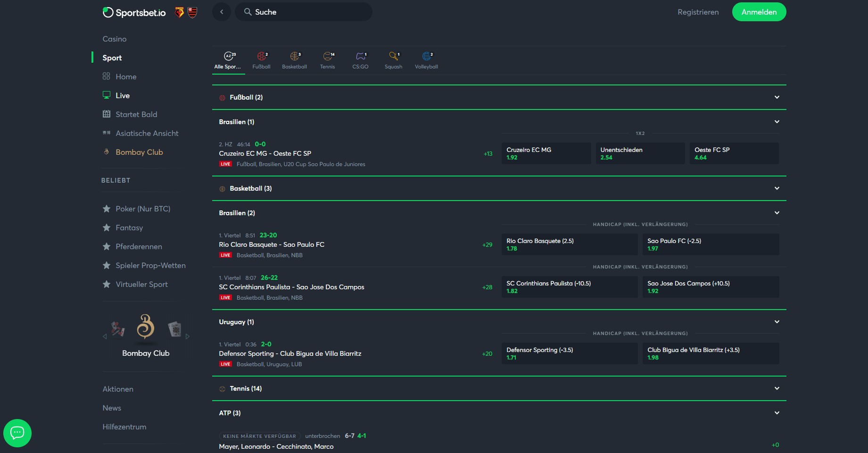Open Rio Claro Basquete - Sao Paulo FC match
The width and height of the screenshot is (868, 453).
[x=272, y=244]
